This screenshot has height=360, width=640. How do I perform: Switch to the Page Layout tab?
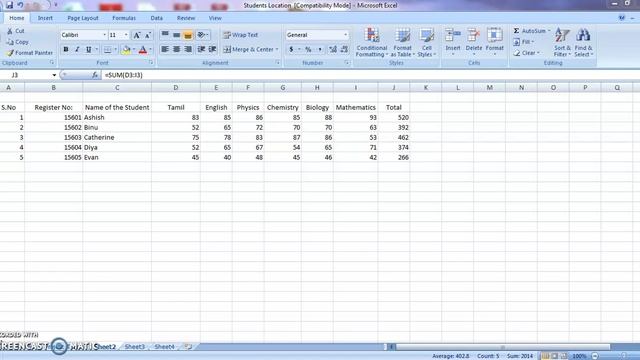(x=83, y=18)
